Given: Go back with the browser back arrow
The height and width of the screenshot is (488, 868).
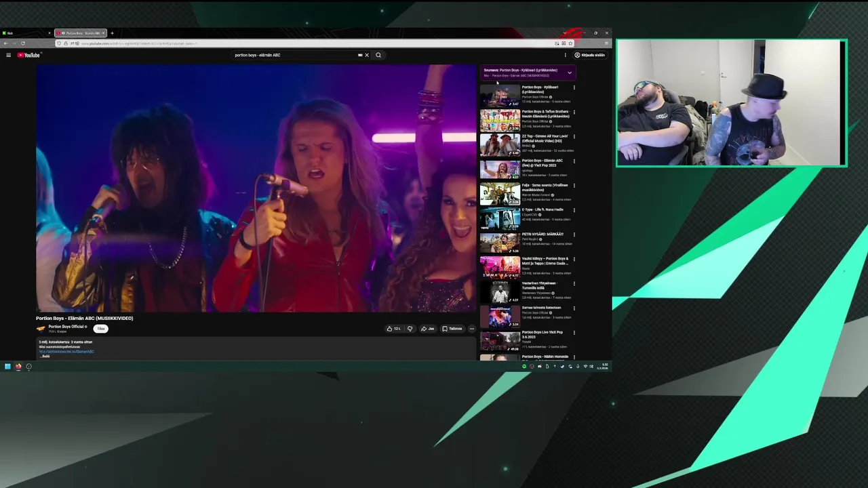Looking at the screenshot, I should coord(5,43).
